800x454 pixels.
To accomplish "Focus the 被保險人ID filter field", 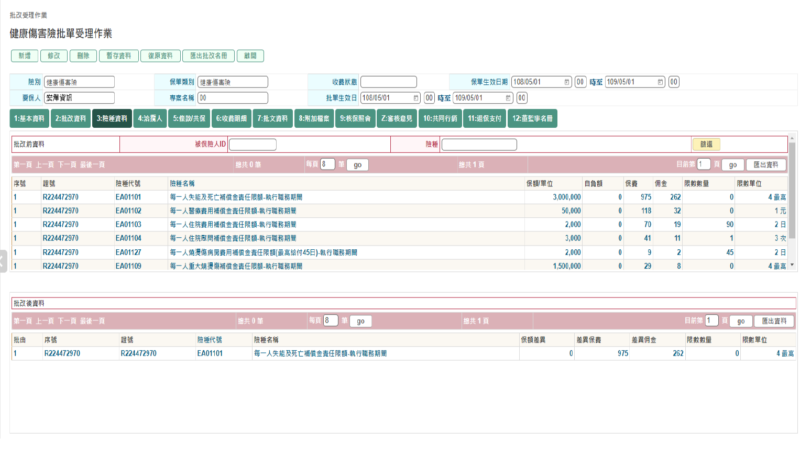I will pos(253,144).
